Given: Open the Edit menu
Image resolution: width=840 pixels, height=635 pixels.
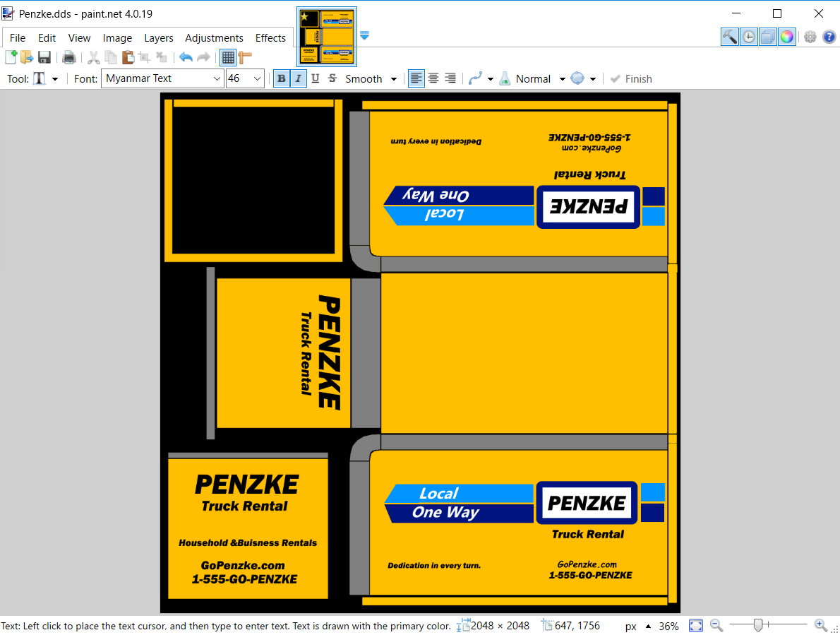Looking at the screenshot, I should tap(47, 38).
